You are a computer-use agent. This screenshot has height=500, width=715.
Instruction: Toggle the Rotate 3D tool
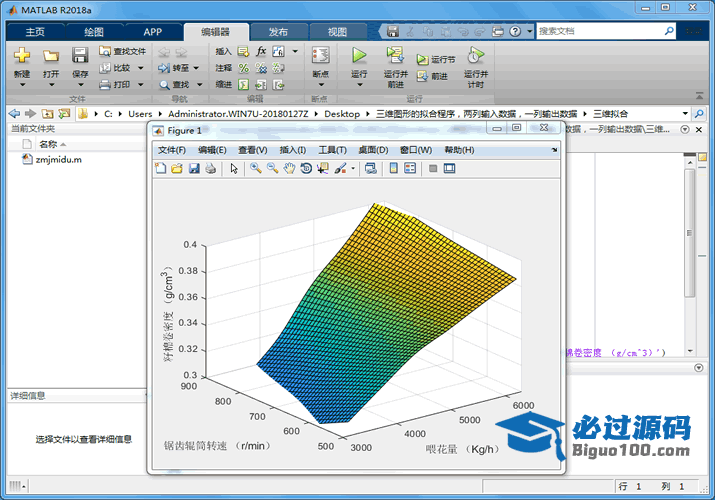pos(306,168)
